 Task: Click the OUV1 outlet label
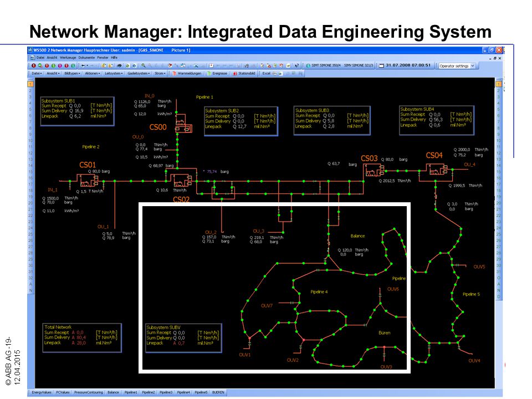(x=244, y=355)
